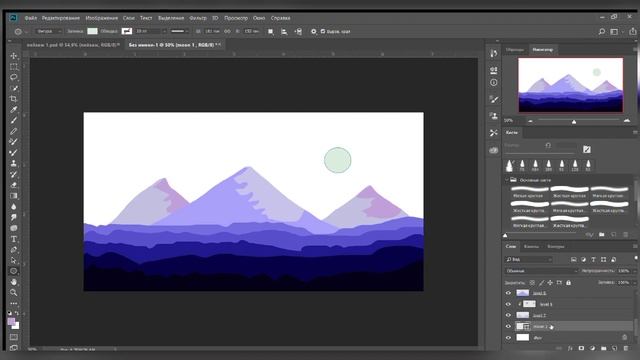Select the Path Selection arrow tool
Screen dimensions: 640x360
tap(13, 260)
